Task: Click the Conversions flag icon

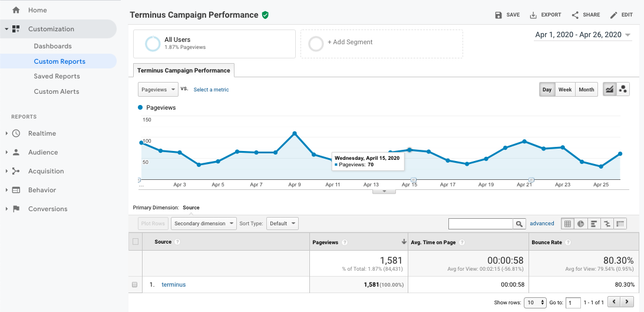Action: pyautogui.click(x=16, y=209)
